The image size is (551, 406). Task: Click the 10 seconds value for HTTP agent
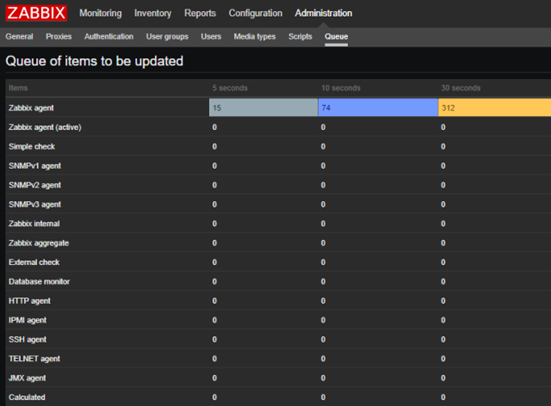click(323, 301)
